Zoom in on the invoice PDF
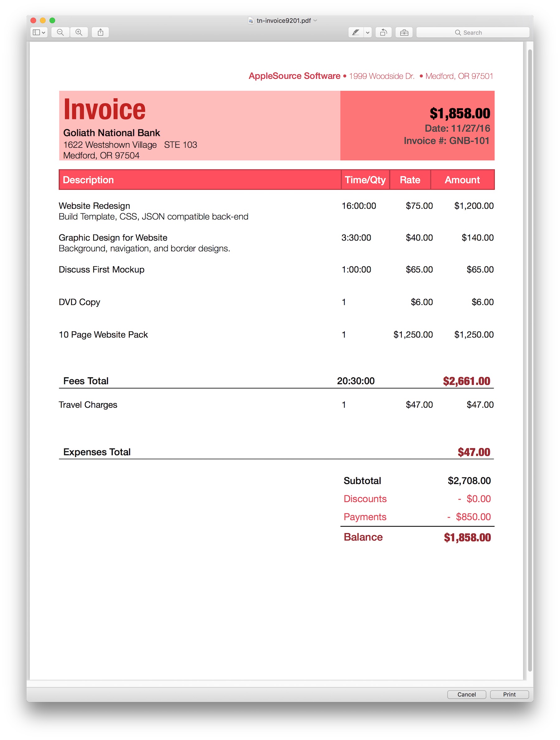Viewport: 560px width, 740px height. pyautogui.click(x=79, y=32)
